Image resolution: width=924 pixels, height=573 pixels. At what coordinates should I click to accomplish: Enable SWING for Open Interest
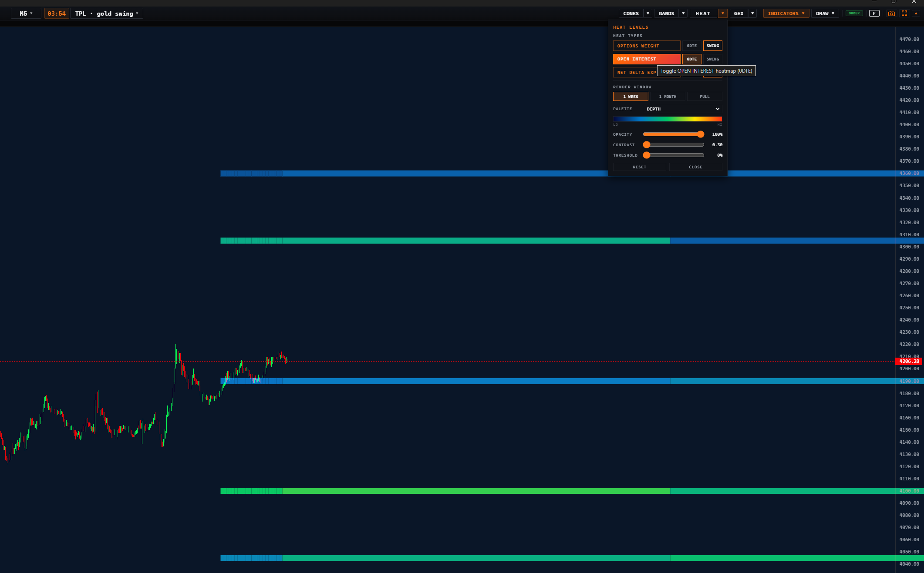point(712,59)
